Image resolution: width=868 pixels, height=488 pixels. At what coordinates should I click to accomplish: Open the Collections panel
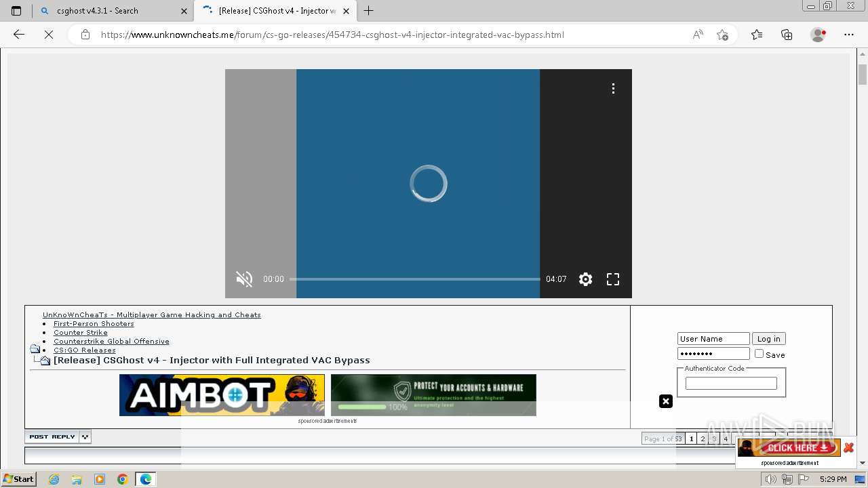[x=787, y=35]
